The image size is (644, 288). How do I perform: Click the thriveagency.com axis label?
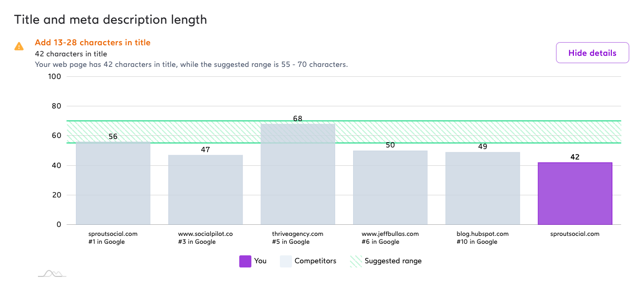click(298, 234)
